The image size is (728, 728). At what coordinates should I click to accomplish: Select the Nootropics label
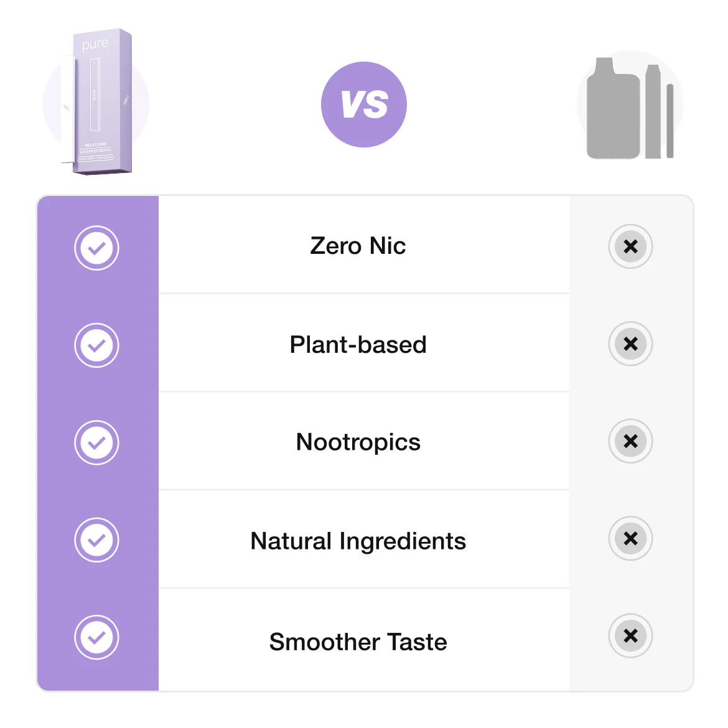tap(358, 442)
